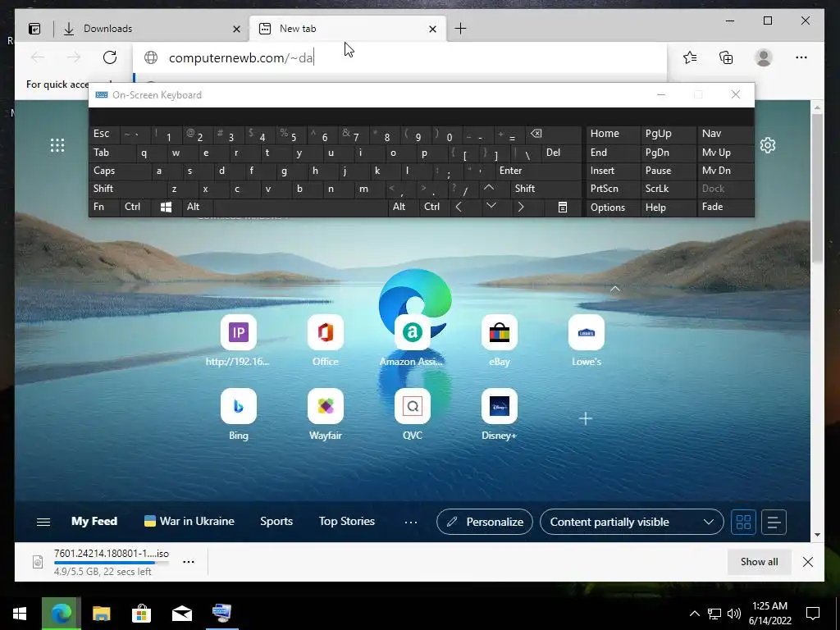Open the Collections icon in Edge toolbar
Viewport: 840px width, 630px height.
pyautogui.click(x=726, y=57)
